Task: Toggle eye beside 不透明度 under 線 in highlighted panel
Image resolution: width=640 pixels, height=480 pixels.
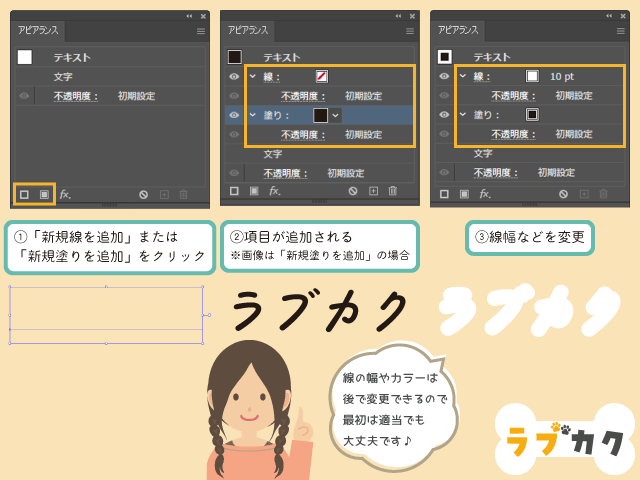Action: pyautogui.click(x=234, y=96)
